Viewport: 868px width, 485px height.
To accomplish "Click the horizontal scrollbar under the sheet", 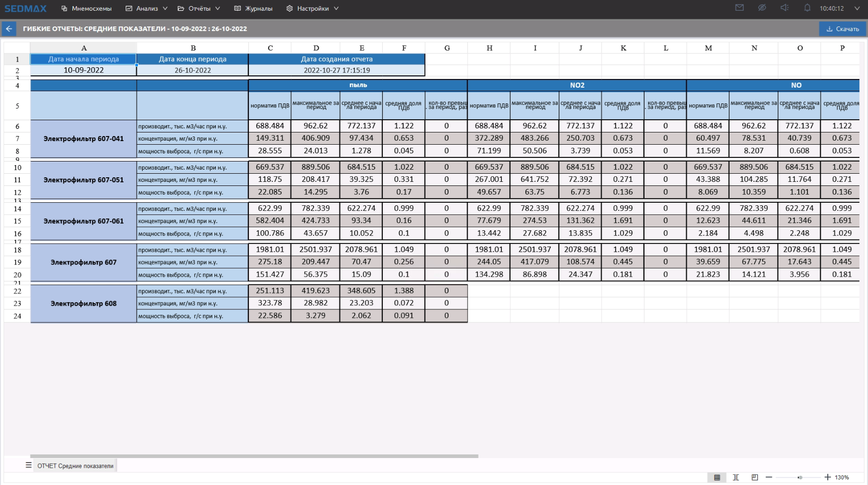I will pos(254,456).
